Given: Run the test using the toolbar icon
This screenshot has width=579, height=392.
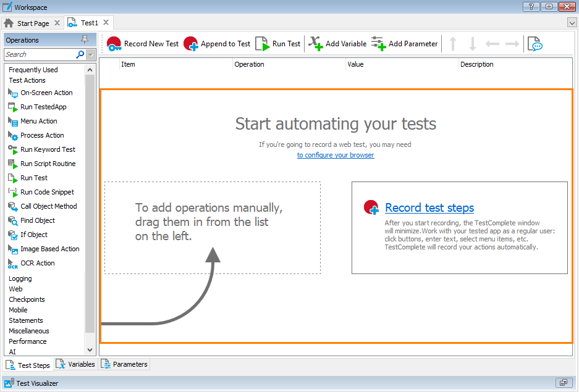Looking at the screenshot, I should (262, 43).
